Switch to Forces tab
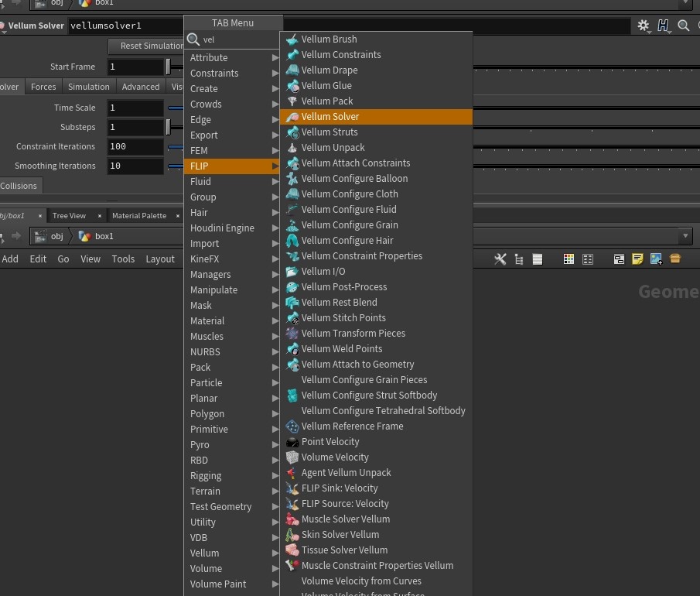This screenshot has width=700, height=596. pyautogui.click(x=43, y=87)
